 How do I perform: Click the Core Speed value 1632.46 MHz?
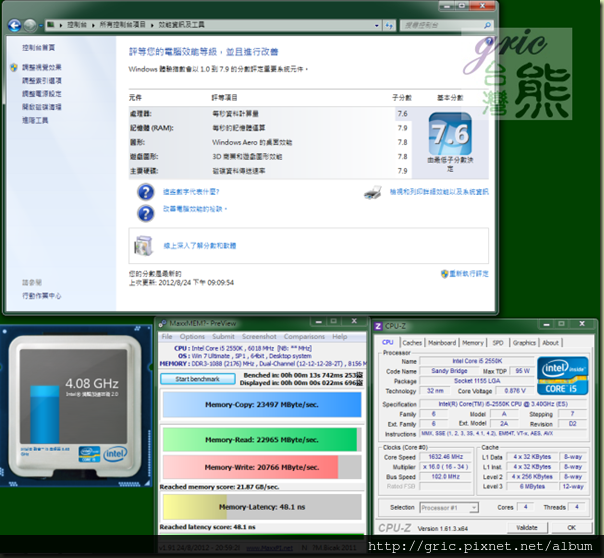tap(446, 457)
